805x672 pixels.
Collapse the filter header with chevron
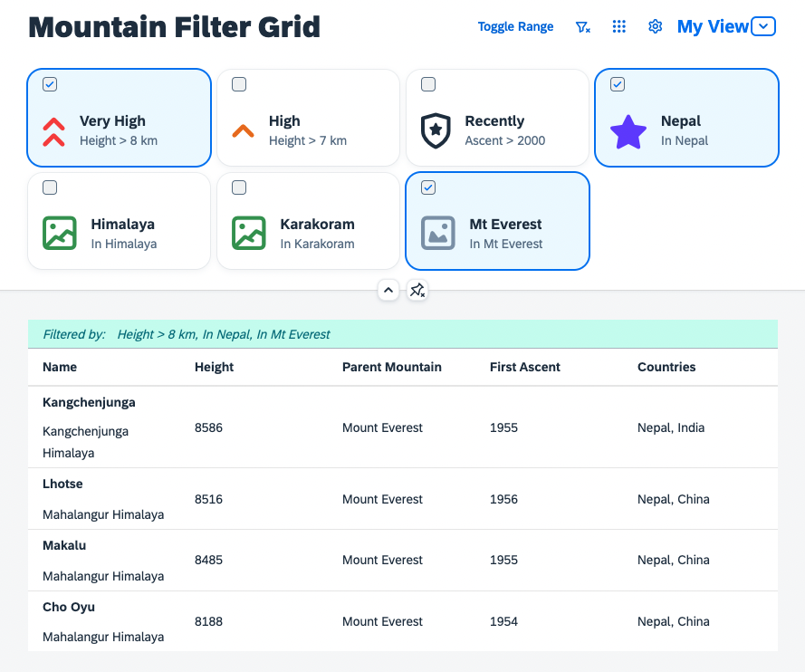388,290
